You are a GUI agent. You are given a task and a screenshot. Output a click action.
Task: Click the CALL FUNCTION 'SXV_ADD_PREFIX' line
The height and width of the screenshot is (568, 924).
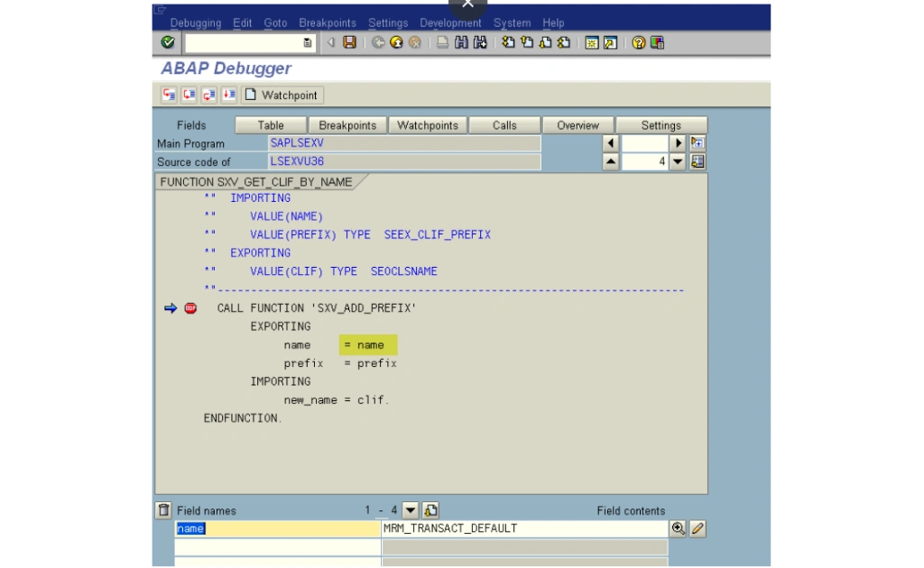pos(317,307)
